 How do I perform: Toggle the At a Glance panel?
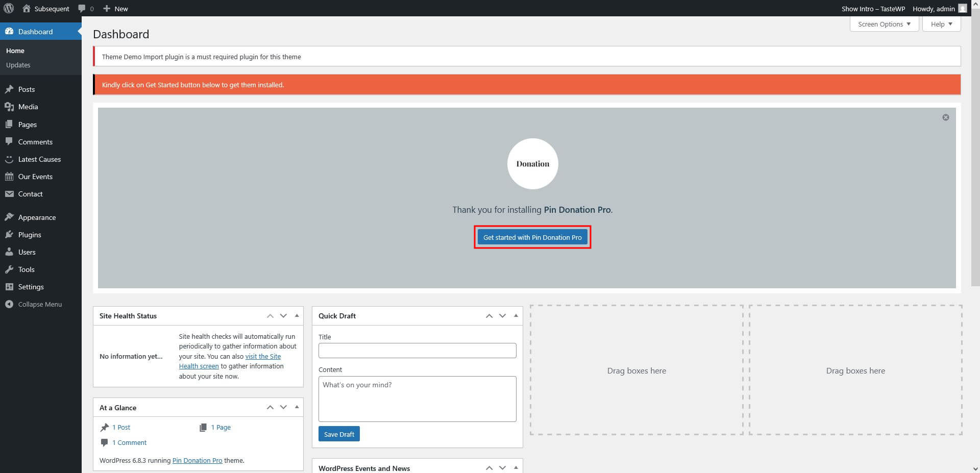click(297, 407)
